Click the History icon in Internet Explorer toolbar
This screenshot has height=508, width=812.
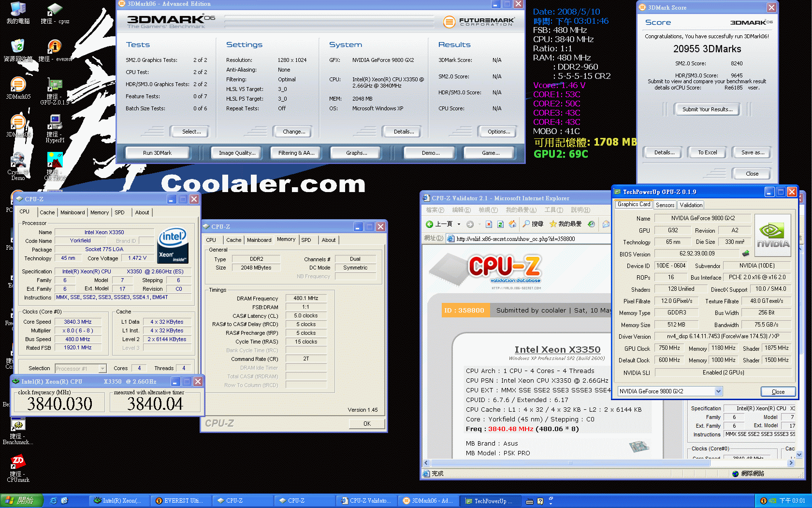(591, 224)
